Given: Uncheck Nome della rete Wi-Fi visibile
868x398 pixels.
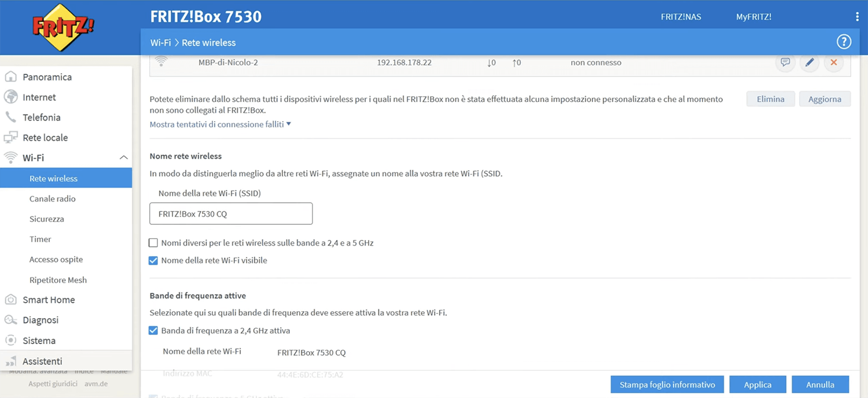Looking at the screenshot, I should (x=153, y=261).
